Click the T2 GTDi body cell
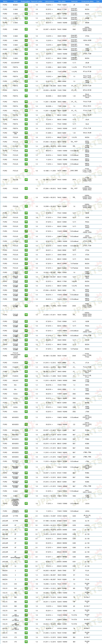 pos(74,624)
